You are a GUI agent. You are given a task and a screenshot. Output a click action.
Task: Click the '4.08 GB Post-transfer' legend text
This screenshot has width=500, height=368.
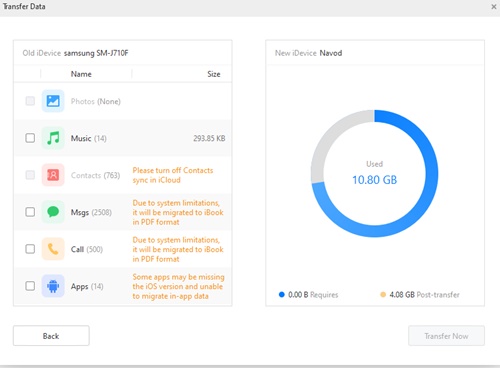pyautogui.click(x=424, y=295)
